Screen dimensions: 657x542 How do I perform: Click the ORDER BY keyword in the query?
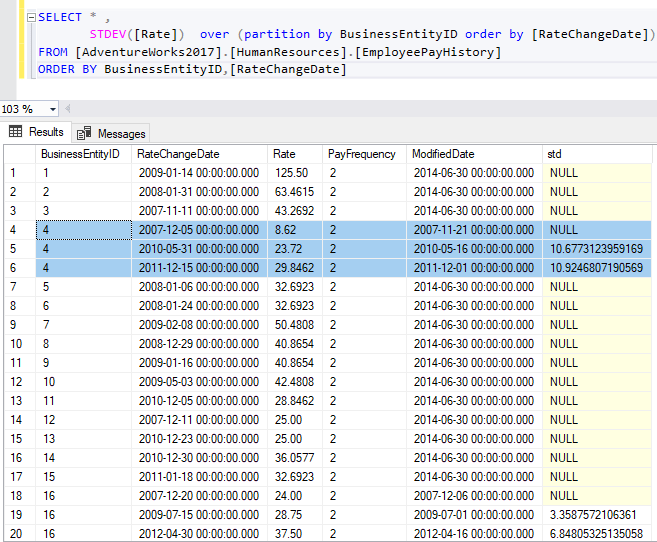click(67, 69)
